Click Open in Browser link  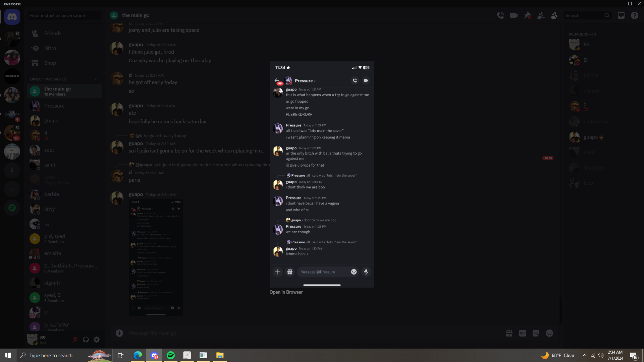(x=286, y=292)
